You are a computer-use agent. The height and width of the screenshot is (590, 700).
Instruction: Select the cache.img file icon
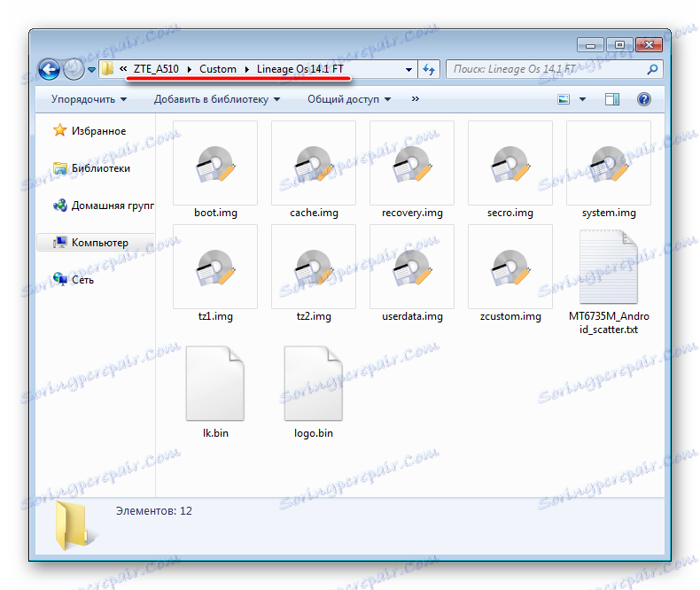tap(314, 163)
